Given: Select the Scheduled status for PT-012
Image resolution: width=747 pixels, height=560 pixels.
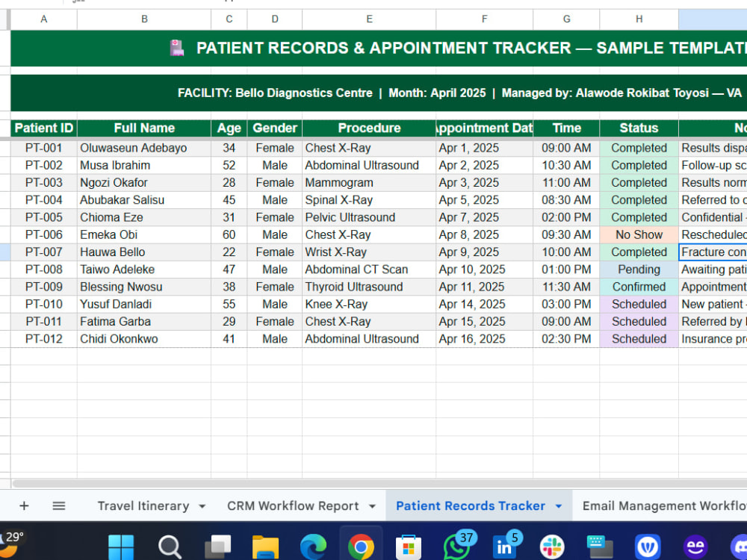Looking at the screenshot, I should 639,339.
